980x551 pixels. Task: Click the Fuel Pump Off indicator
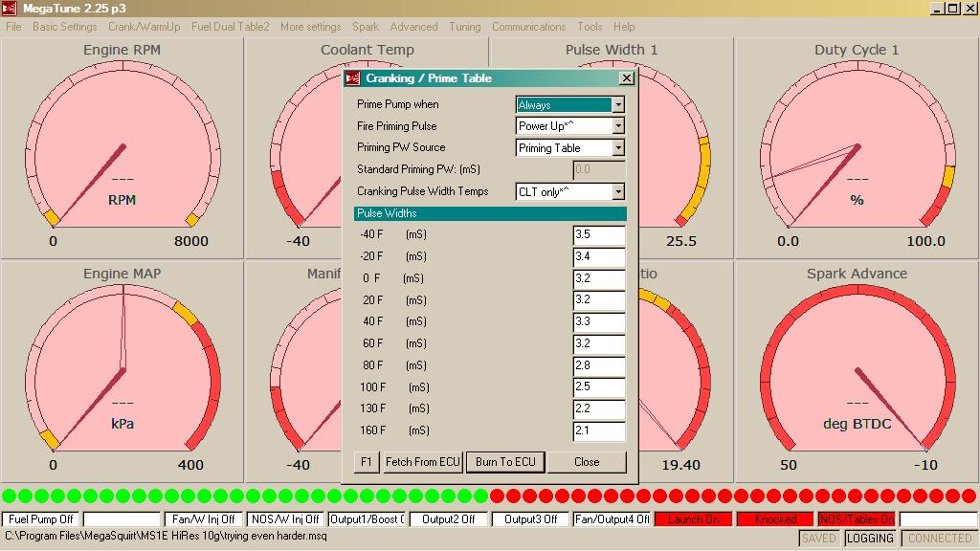click(x=40, y=519)
